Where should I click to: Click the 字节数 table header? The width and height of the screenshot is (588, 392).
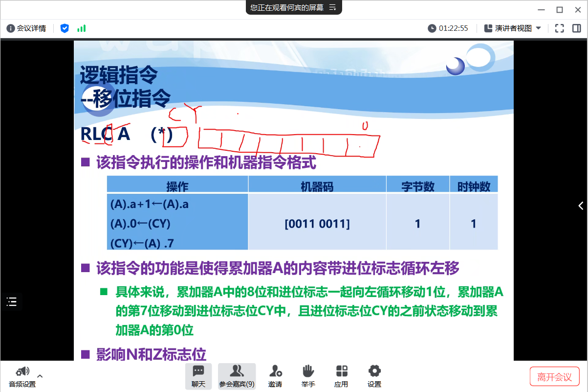418,186
